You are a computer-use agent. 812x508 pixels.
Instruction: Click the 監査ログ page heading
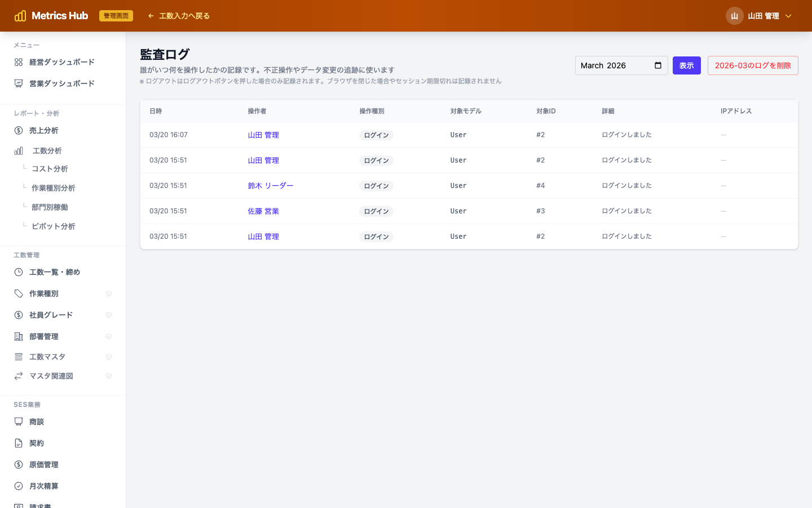[x=165, y=55]
